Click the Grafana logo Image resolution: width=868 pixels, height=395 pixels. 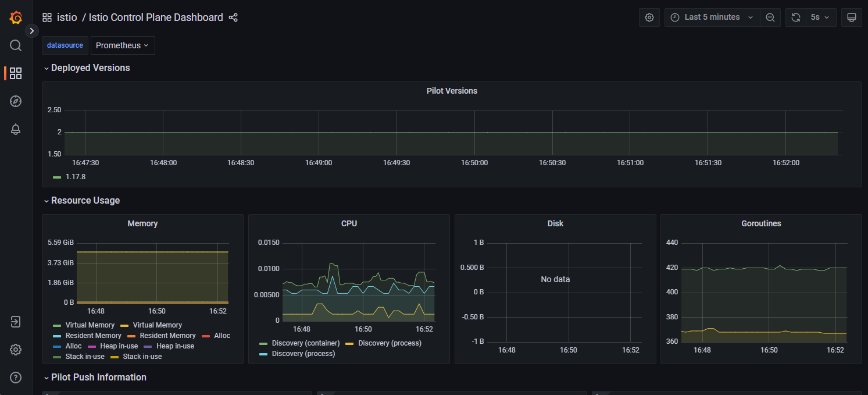pyautogui.click(x=15, y=17)
